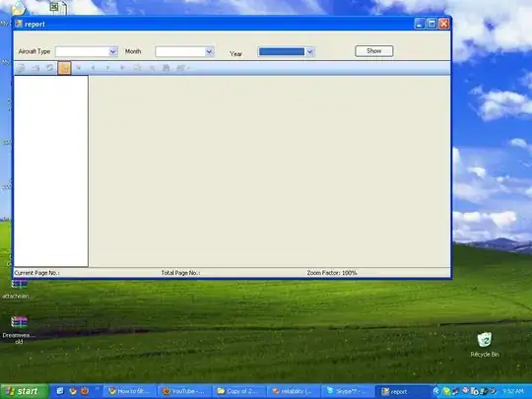Click the Export Report toolbar icon
Viewport: 532px width, 399px height.
[21, 68]
